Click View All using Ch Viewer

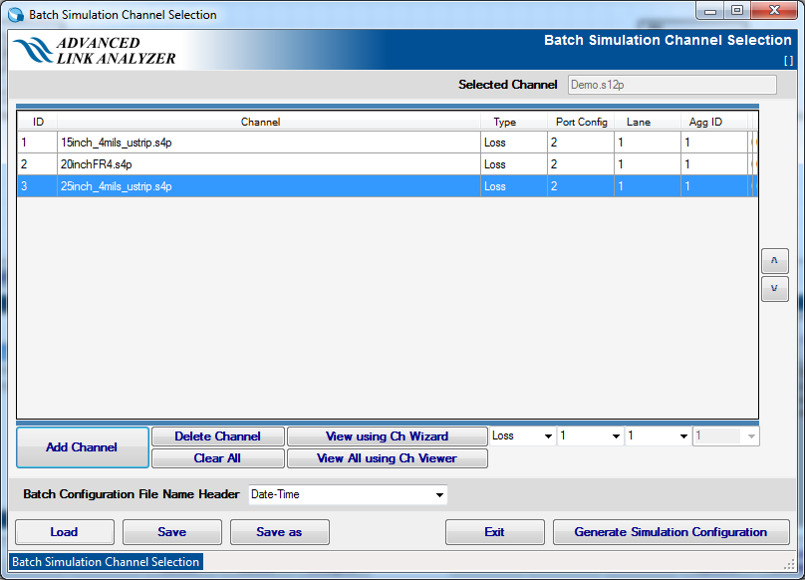coord(386,459)
